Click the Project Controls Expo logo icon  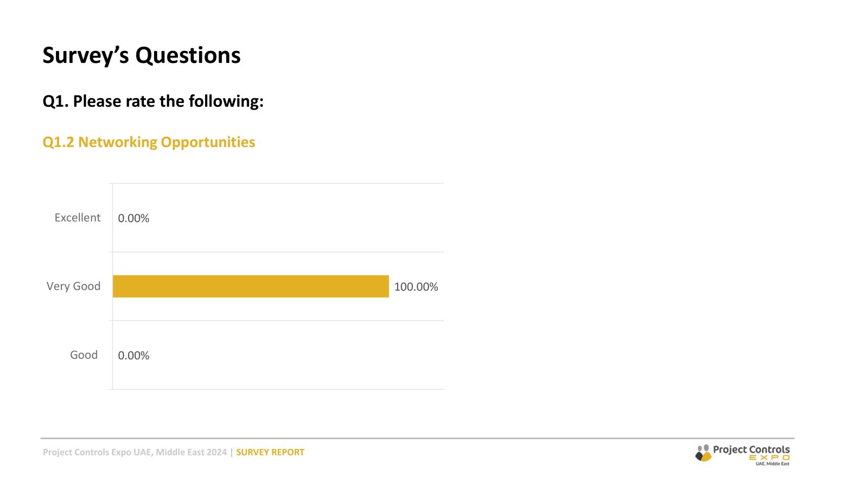click(x=703, y=453)
